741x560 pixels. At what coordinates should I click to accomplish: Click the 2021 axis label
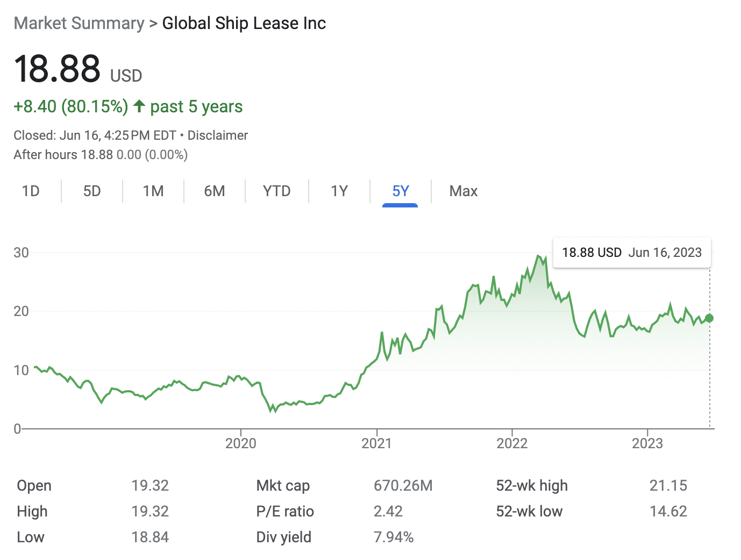377,443
